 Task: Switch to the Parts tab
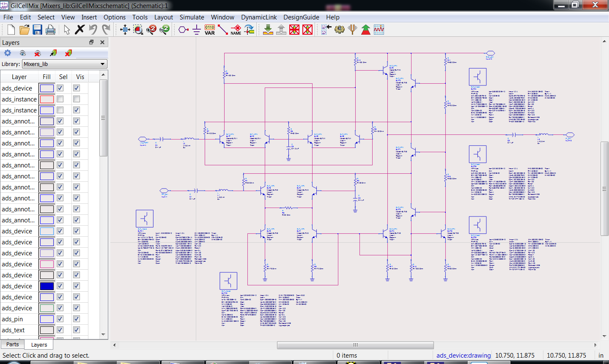[13, 345]
